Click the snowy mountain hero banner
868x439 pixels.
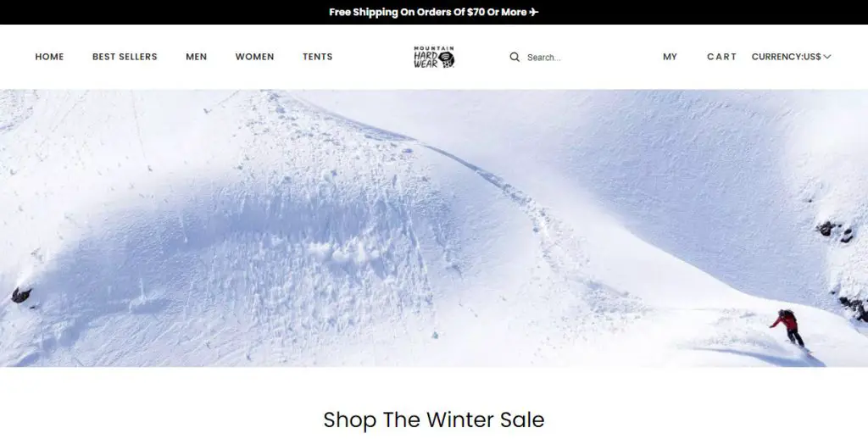pyautogui.click(x=434, y=228)
